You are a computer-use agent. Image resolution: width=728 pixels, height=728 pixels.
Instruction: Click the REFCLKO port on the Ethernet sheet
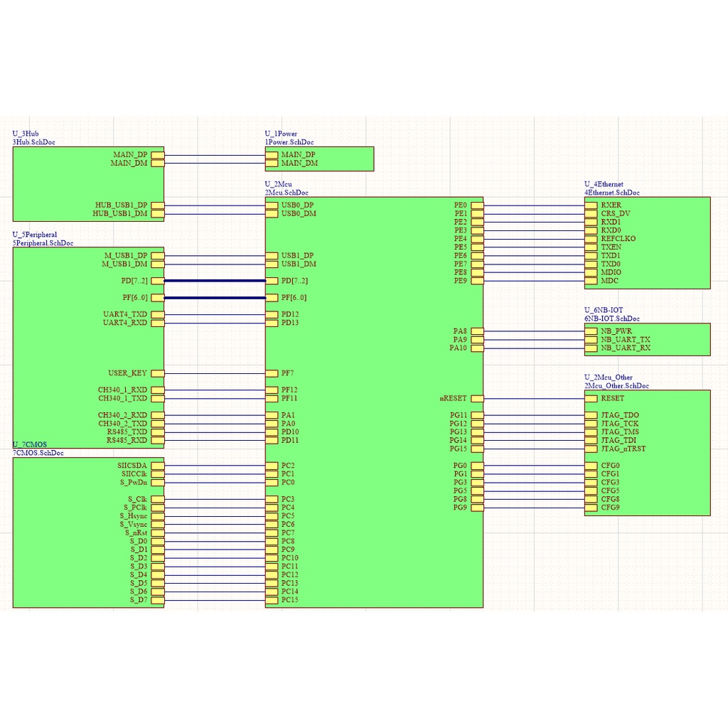(591, 239)
